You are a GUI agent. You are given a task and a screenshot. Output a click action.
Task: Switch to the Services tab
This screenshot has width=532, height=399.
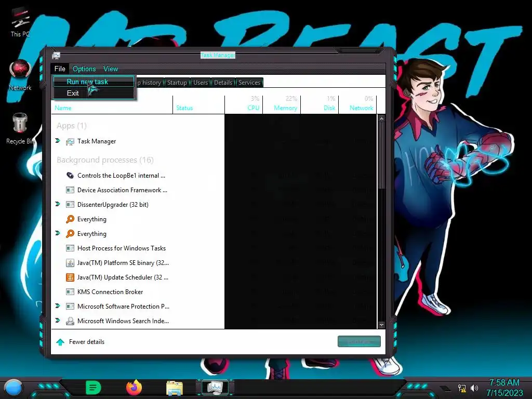(x=249, y=83)
